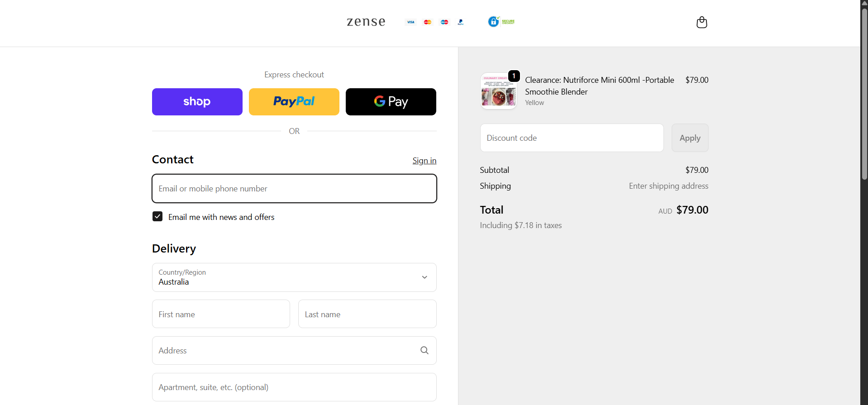868x405 pixels.
Task: Click the page vertical scrollbar thumb
Action: point(864,94)
